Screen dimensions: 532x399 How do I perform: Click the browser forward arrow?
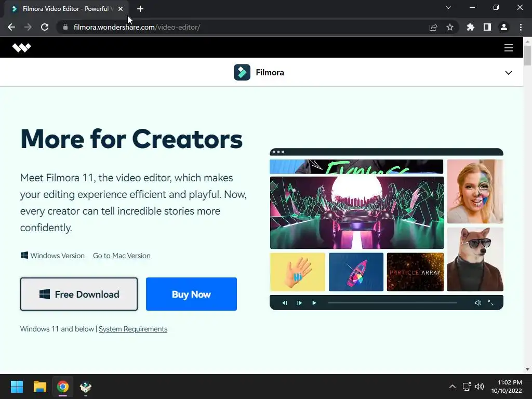28,27
